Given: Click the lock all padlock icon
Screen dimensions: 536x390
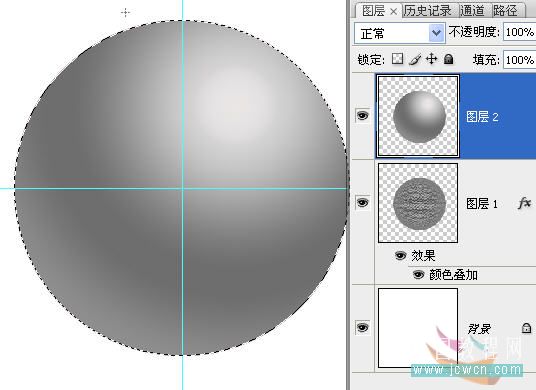Looking at the screenshot, I should point(448,59).
